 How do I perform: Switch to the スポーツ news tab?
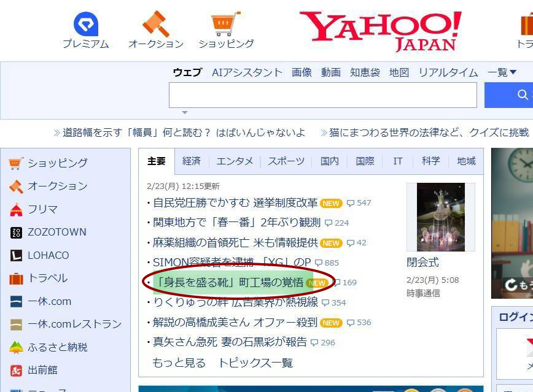286,161
